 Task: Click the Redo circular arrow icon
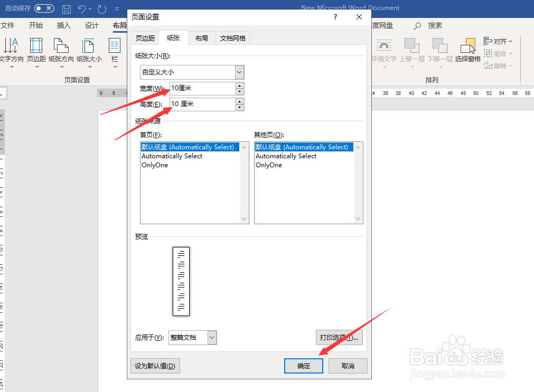pos(102,9)
